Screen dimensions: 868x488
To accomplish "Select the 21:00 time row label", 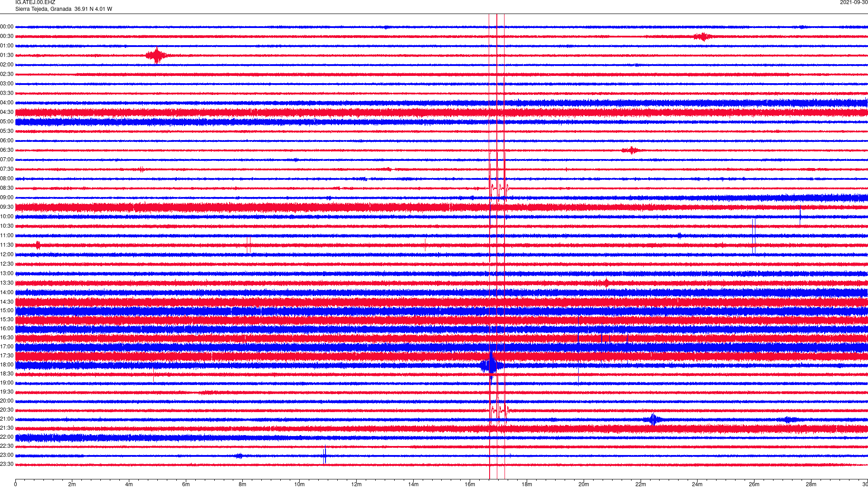I will pos(7,419).
